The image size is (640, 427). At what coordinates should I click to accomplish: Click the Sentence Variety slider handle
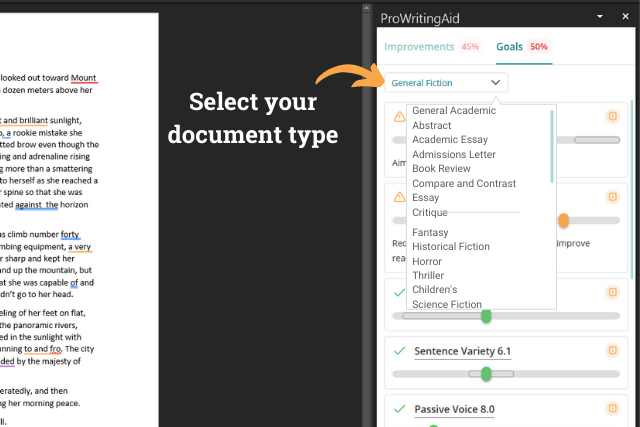486,374
